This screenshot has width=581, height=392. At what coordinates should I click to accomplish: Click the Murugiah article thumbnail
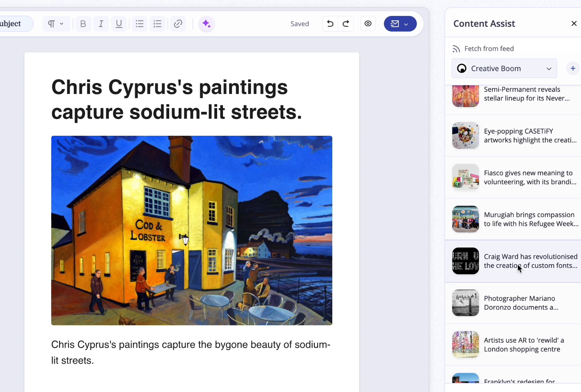click(x=466, y=219)
